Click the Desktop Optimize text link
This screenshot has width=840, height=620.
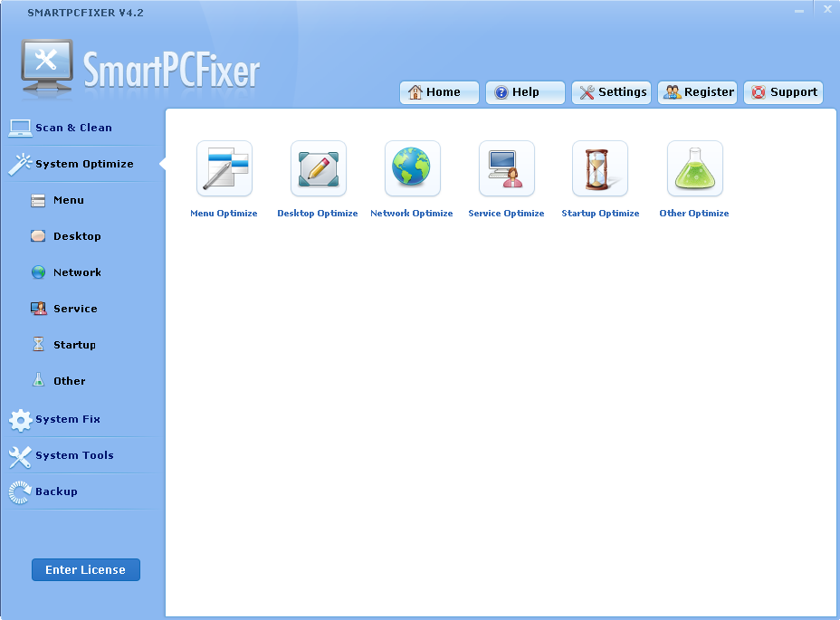coord(317,214)
